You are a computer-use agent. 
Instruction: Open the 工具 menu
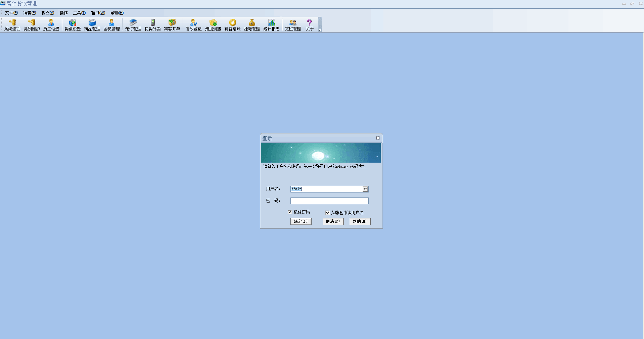[x=79, y=13]
